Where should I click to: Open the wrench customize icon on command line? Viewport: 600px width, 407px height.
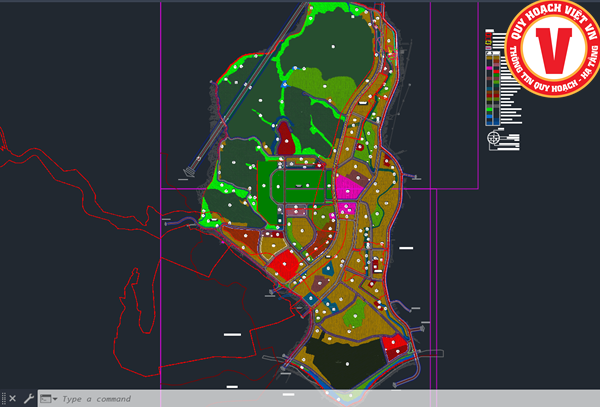(x=29, y=399)
